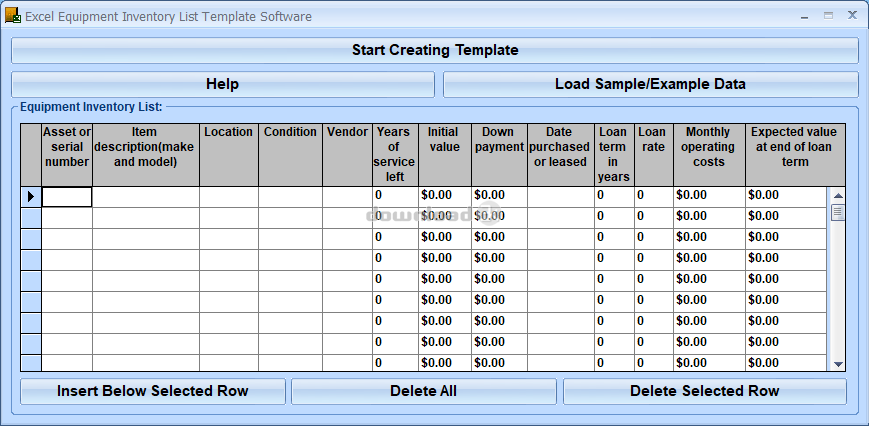869x426 pixels.
Task: Click seventh row Loan rate cell
Action: (x=654, y=324)
